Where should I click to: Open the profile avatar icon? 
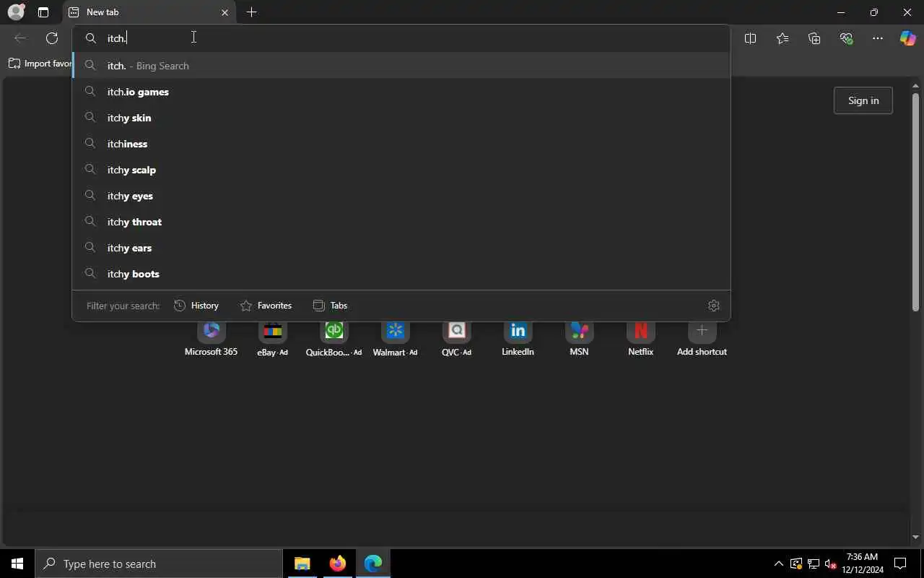click(16, 12)
